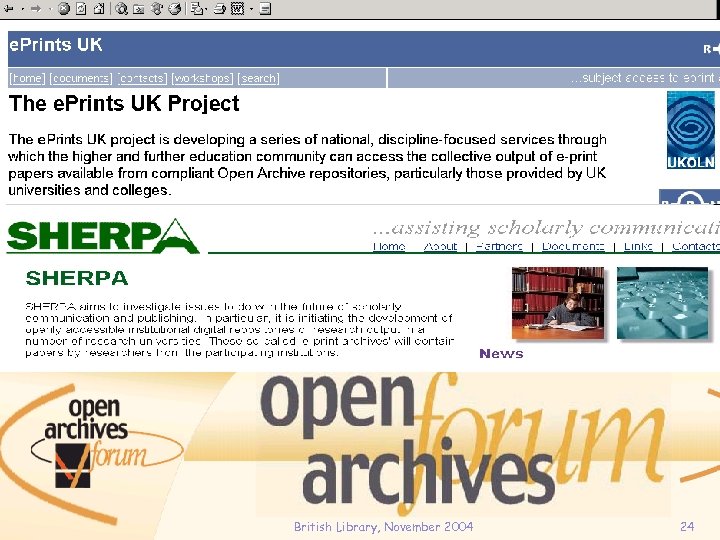The image size is (720, 540).
Task: Click the Print toolbar icon
Action: [x=220, y=9]
